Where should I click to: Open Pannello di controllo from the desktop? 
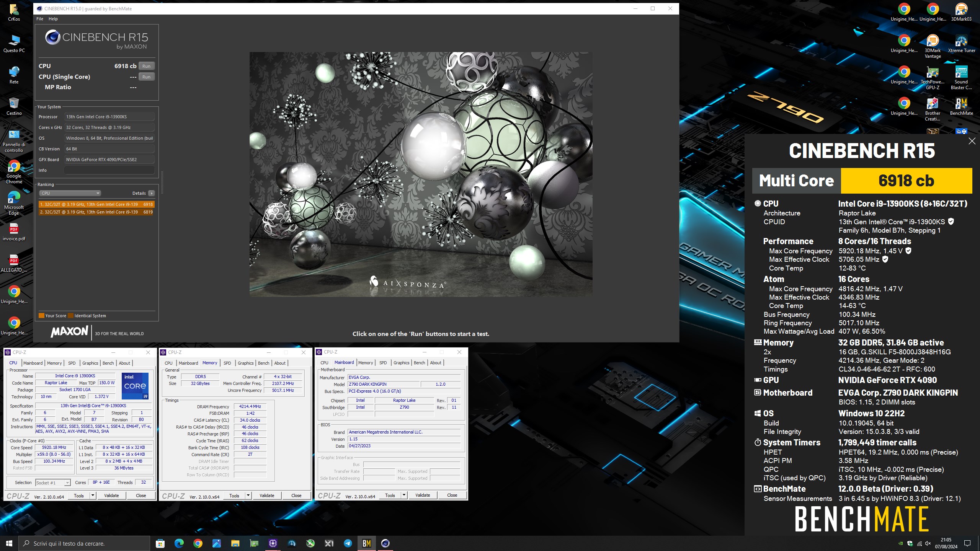14,140
